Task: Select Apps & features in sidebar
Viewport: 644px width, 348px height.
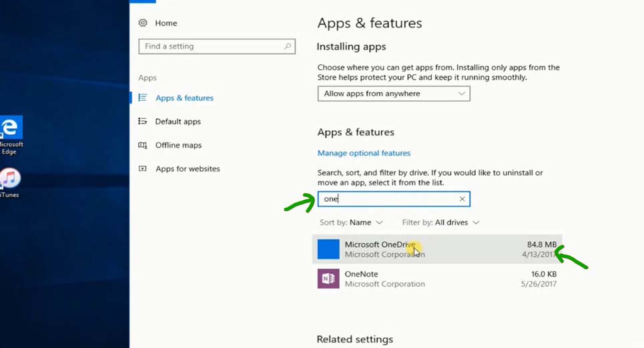Action: [x=184, y=98]
